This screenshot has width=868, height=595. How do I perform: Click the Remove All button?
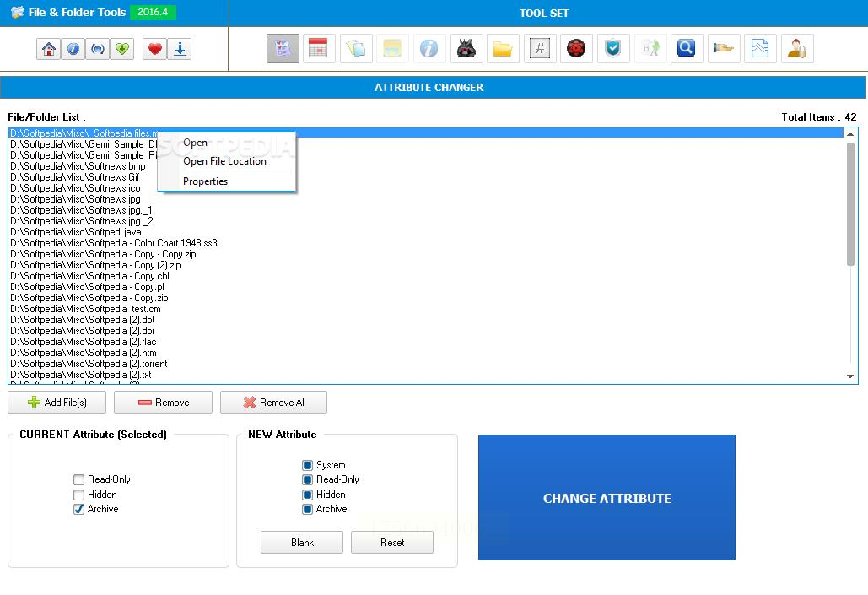tap(273, 403)
